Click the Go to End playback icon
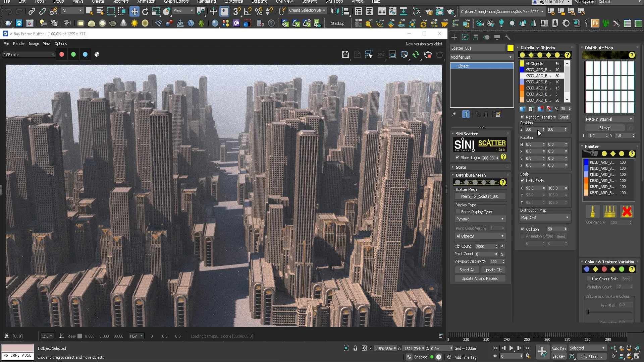Image resolution: width=644 pixels, height=362 pixels. 528,348
